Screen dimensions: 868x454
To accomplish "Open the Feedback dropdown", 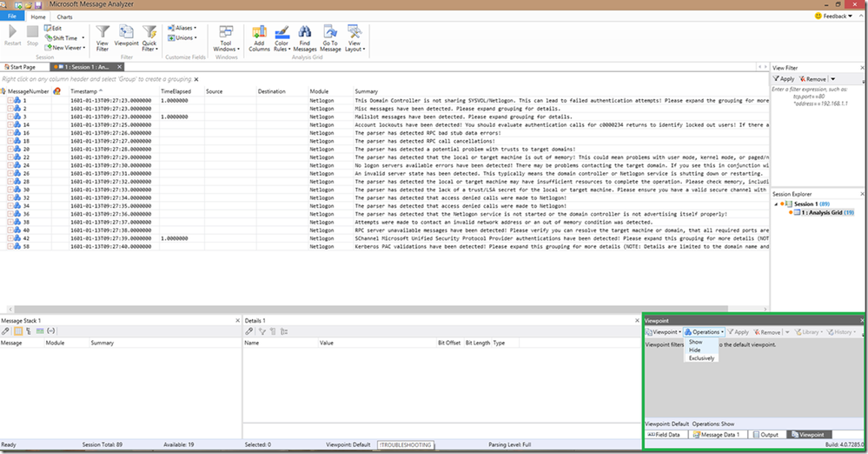I will [833, 16].
